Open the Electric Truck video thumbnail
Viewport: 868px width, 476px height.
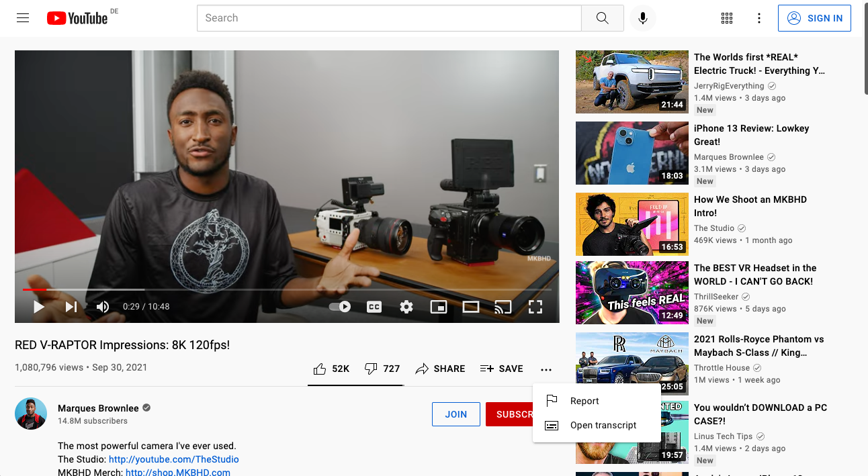(632, 82)
